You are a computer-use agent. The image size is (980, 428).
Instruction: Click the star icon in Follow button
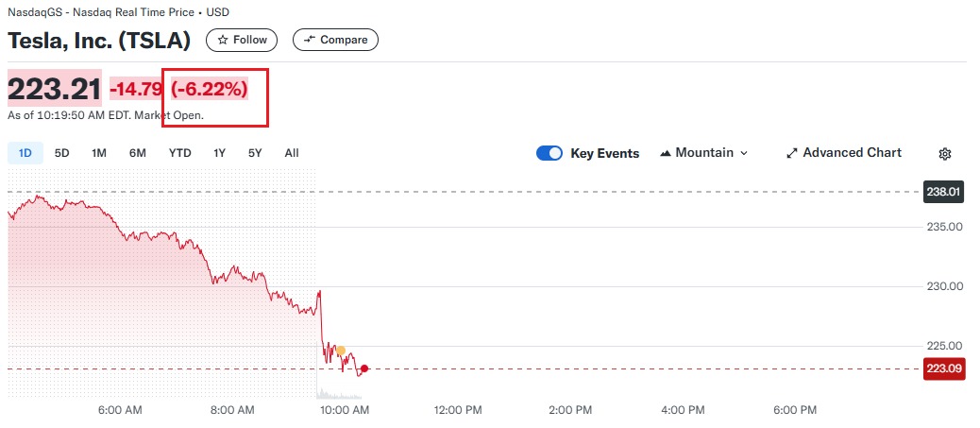point(223,40)
